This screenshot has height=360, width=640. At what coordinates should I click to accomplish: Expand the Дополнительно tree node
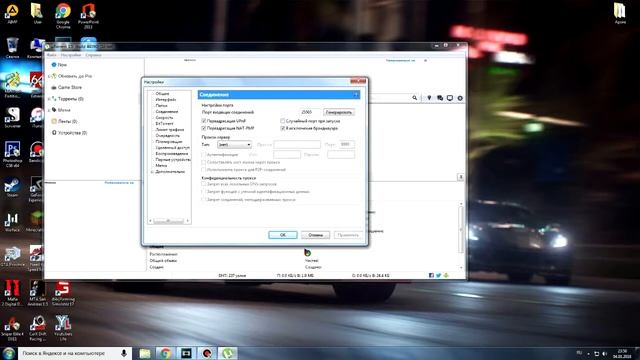tap(152, 172)
